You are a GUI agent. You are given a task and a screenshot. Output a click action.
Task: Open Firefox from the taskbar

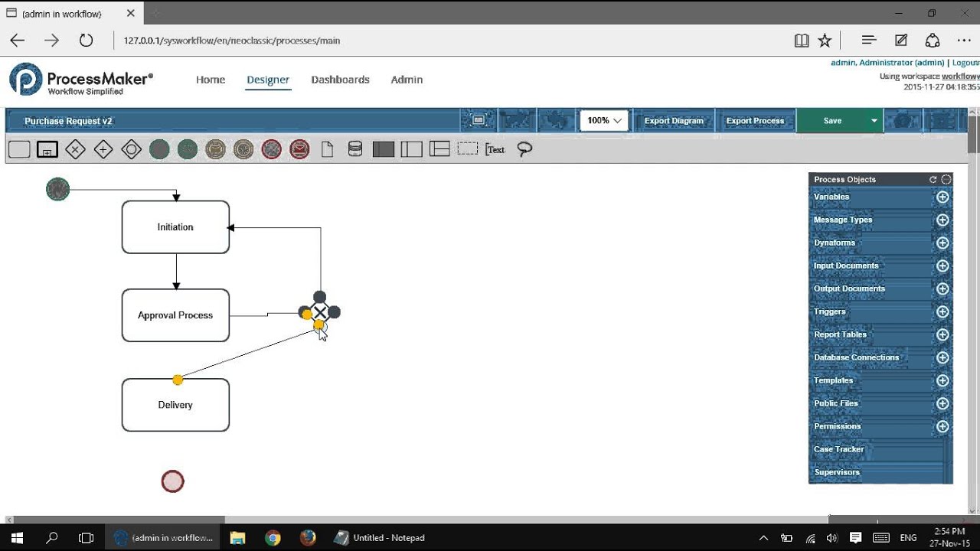tap(308, 537)
